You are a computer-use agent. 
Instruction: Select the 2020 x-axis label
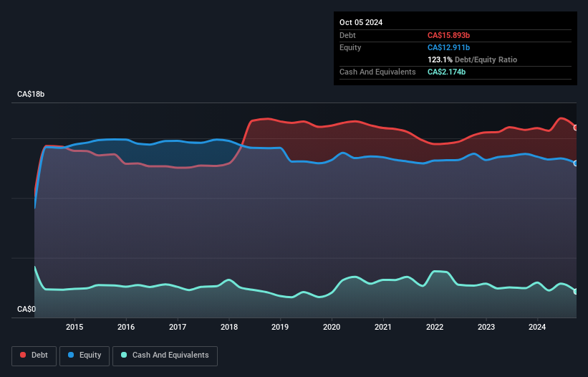332,327
